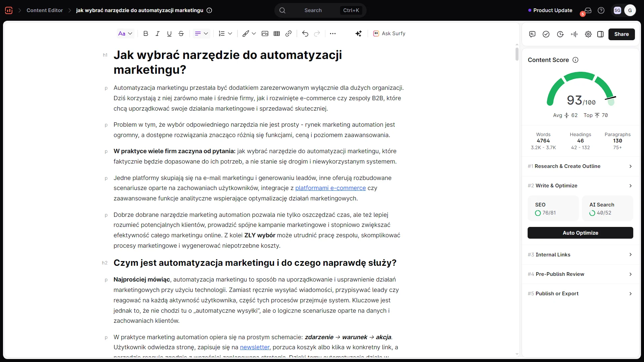Open editor settings with the gear icon
Image resolution: width=644 pixels, height=362 pixels.
point(588,34)
